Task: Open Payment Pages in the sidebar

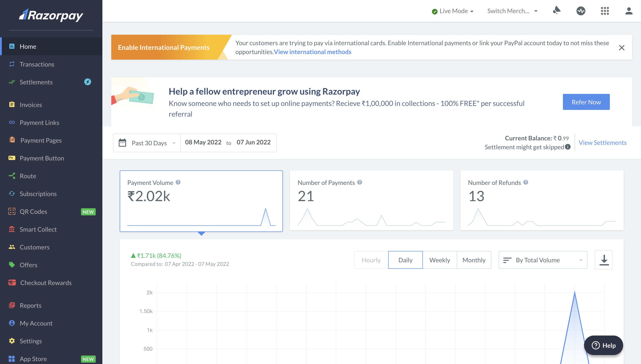Action: click(51, 140)
